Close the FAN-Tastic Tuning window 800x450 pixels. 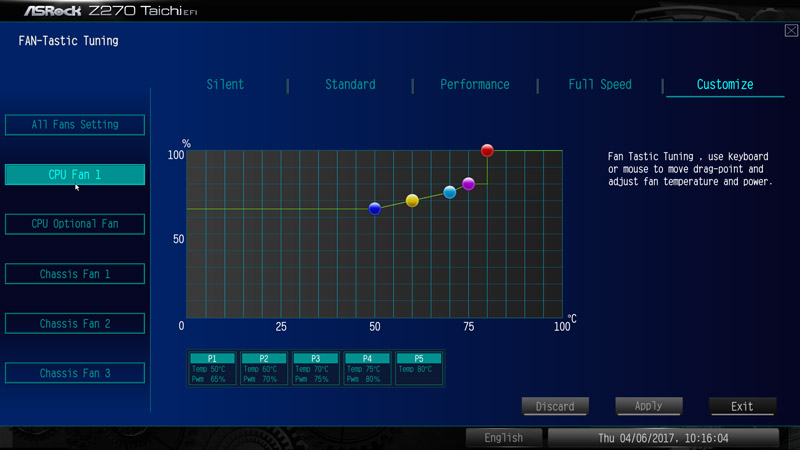click(791, 31)
